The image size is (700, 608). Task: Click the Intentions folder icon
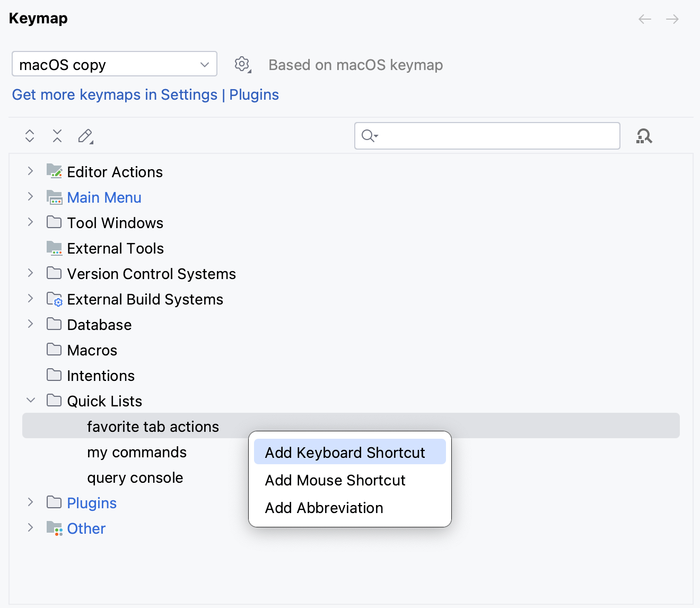[x=55, y=375]
